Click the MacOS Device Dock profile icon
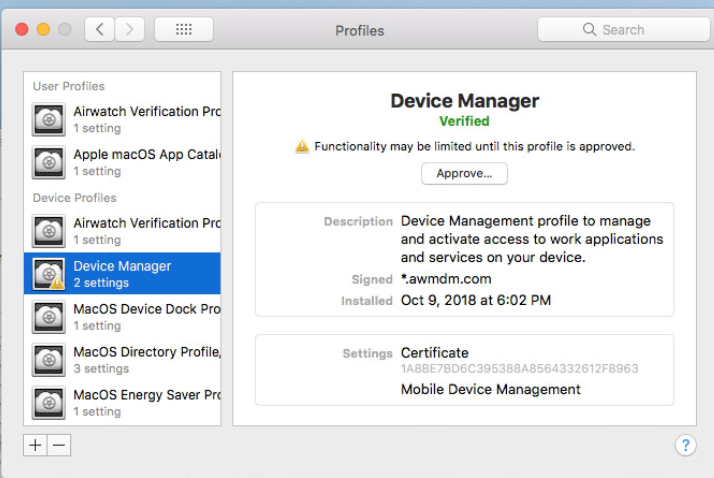Image resolution: width=714 pixels, height=478 pixels. click(49, 317)
